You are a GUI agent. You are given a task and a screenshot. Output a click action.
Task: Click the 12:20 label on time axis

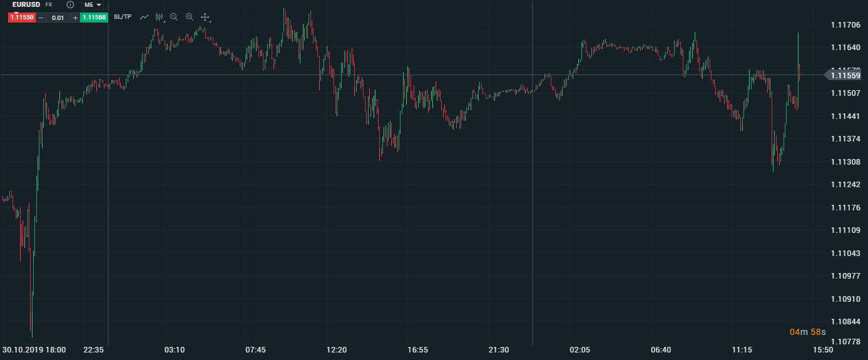click(x=337, y=349)
